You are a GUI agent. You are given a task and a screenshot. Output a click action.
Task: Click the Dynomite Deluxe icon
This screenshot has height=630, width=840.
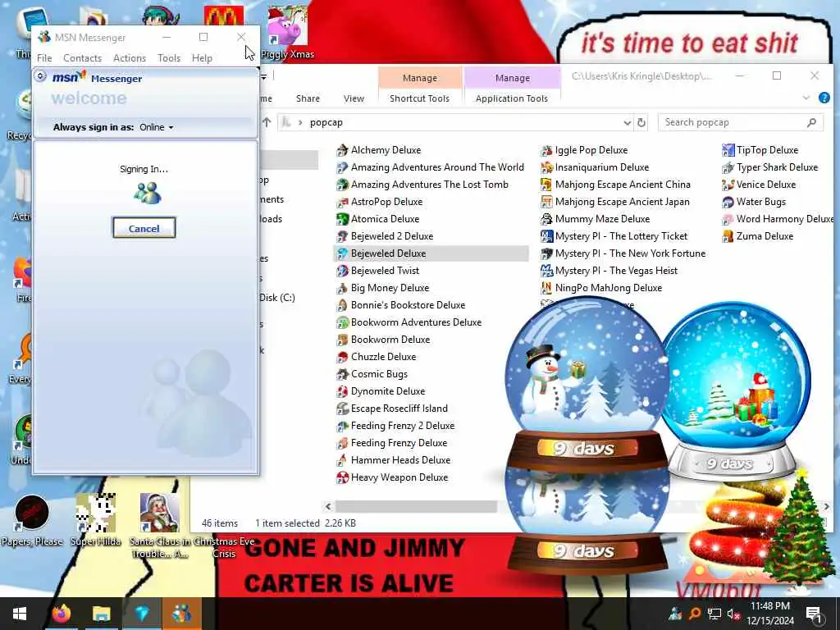(342, 391)
